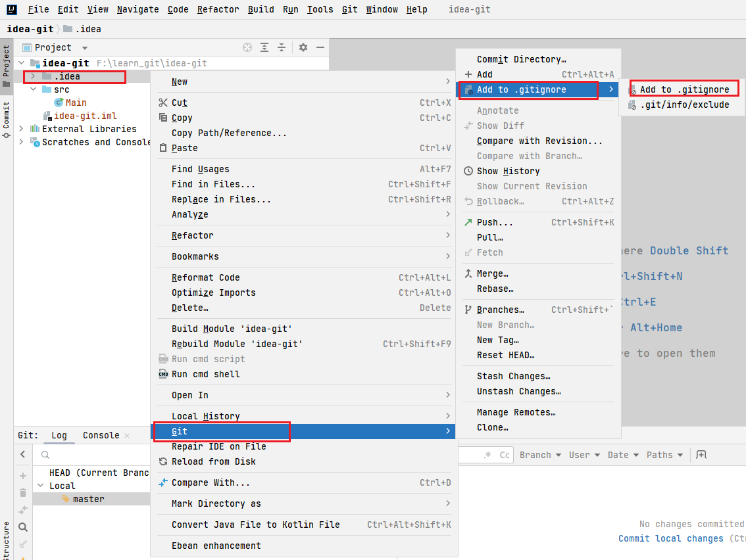Click the Show History clock icon

pyautogui.click(x=468, y=171)
